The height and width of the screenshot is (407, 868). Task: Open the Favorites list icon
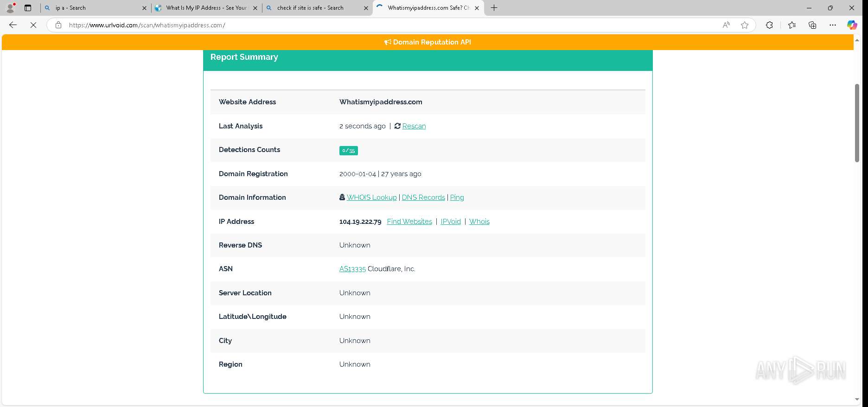tap(792, 25)
